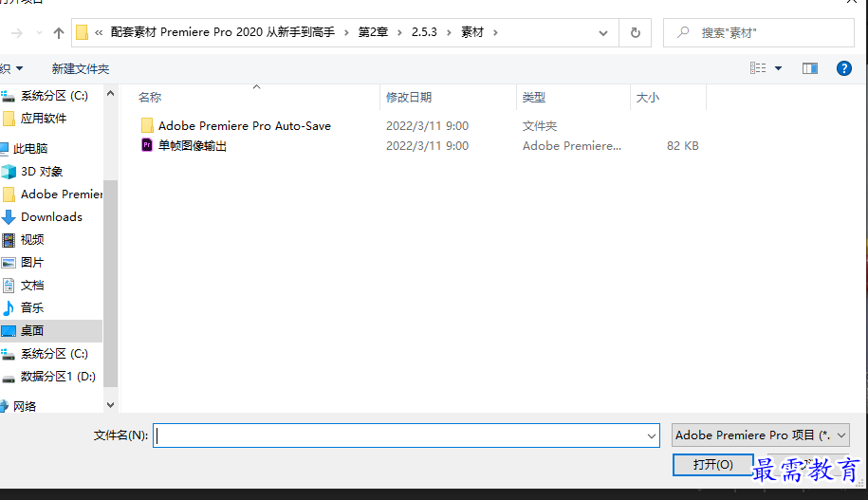Expand the 文件名 history dropdown arrow
868x500 pixels.
[x=652, y=435]
